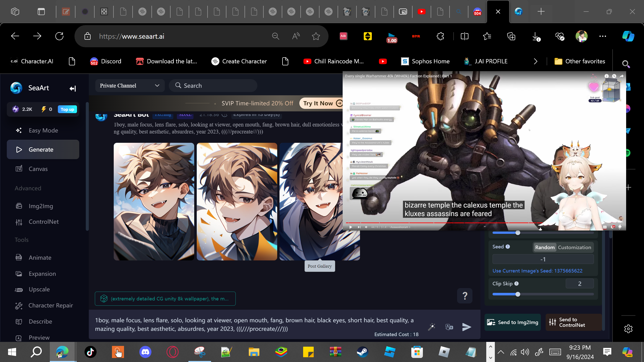This screenshot has width=644, height=362.
Task: Expand the Private Channel dropdown
Action: coord(130,85)
